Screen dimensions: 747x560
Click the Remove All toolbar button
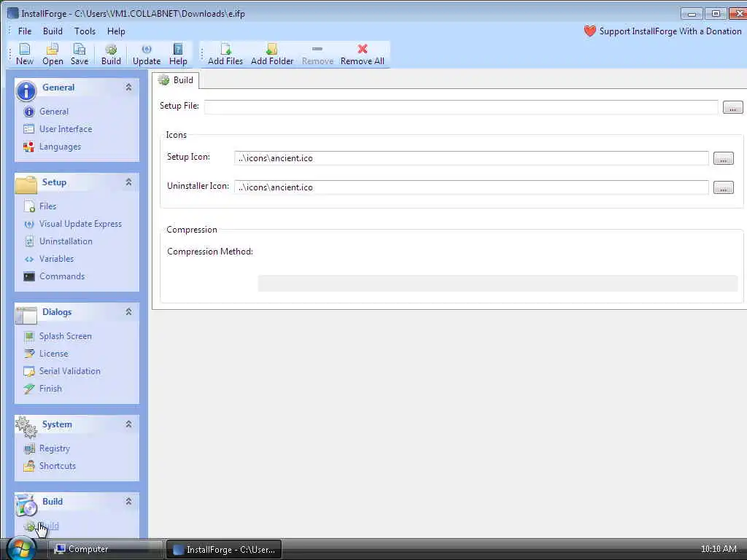click(x=362, y=54)
